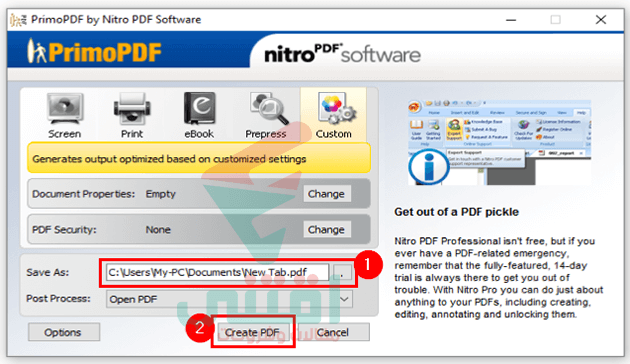
Task: Click the nitro PDF software logo
Action: click(342, 54)
